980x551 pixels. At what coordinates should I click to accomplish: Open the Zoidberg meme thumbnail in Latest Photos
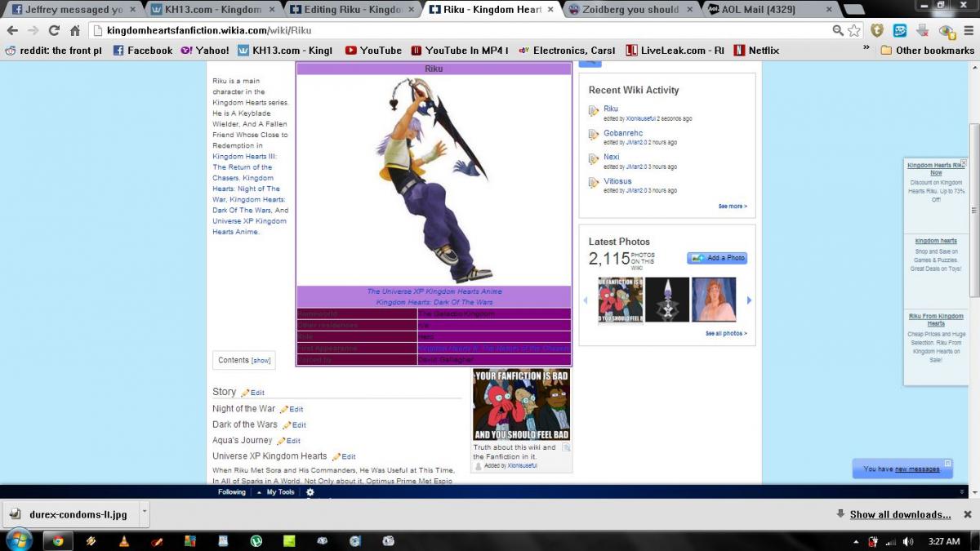620,300
